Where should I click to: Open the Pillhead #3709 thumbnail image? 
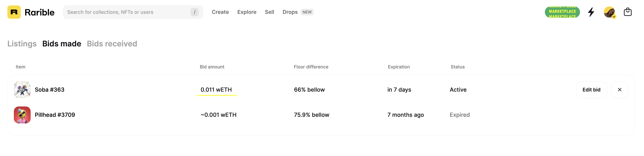pyautogui.click(x=22, y=115)
